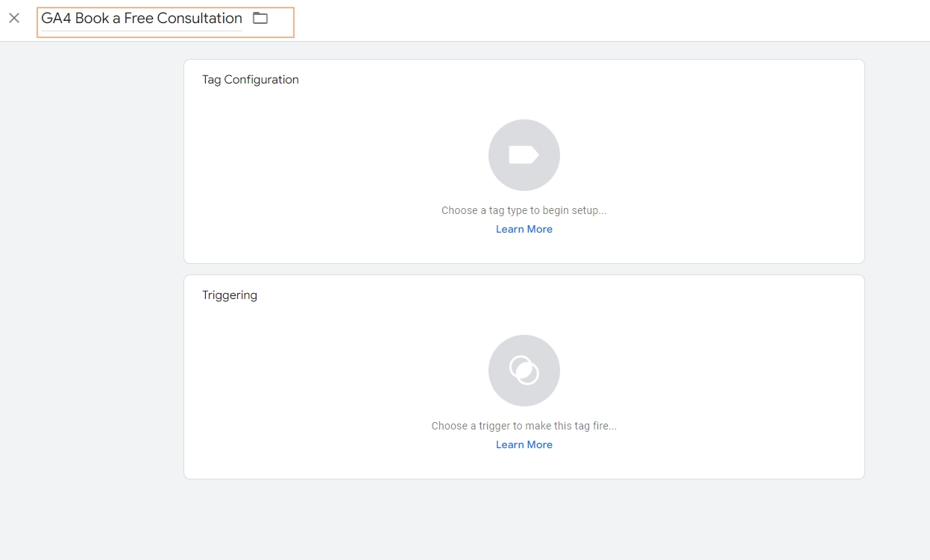Close the tag editor with the X icon
This screenshot has height=560, width=930.
(x=14, y=18)
